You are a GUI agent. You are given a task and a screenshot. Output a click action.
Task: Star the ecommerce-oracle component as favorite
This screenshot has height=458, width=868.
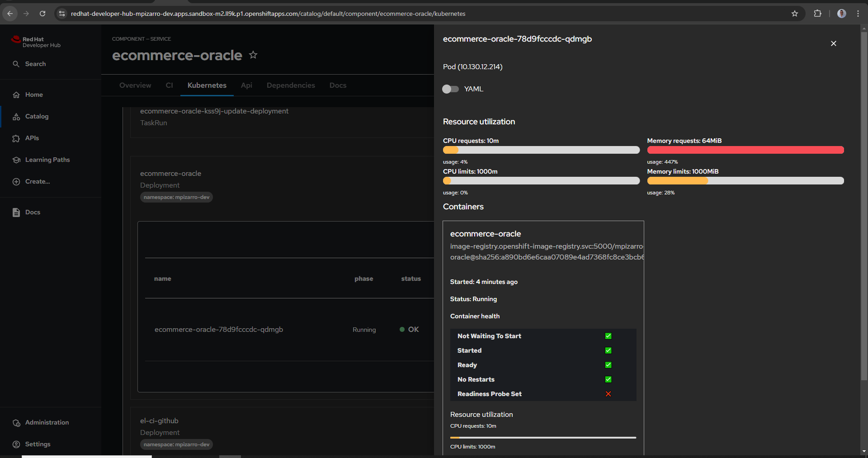(253, 55)
